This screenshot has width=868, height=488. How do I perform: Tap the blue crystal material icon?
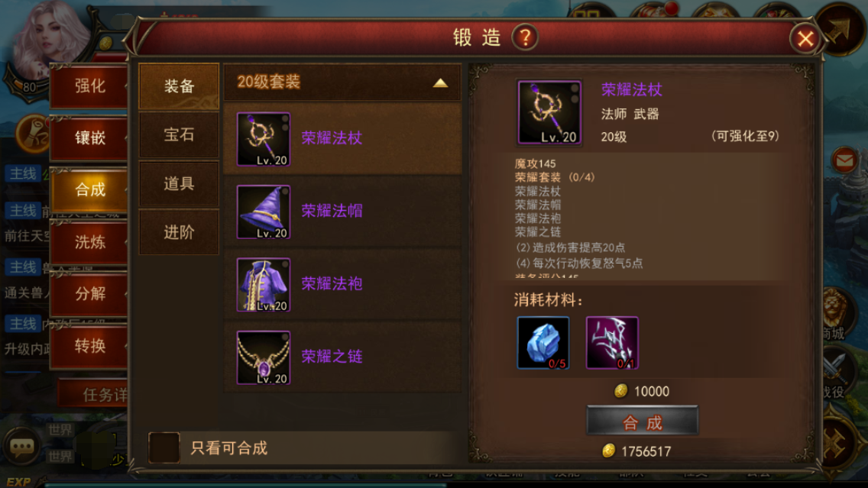pyautogui.click(x=543, y=342)
